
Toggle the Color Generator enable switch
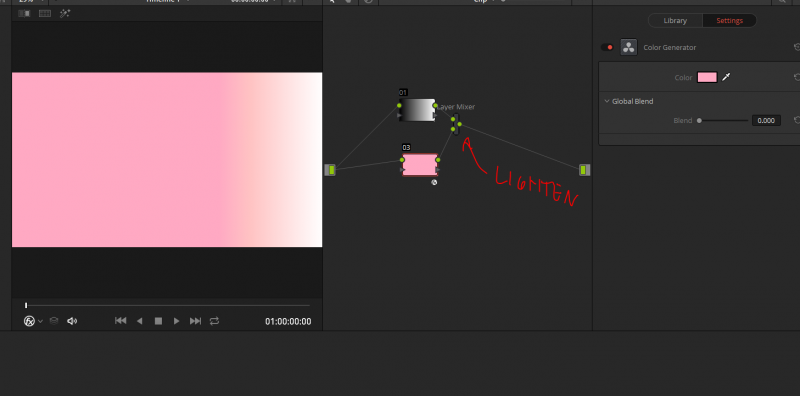point(607,47)
